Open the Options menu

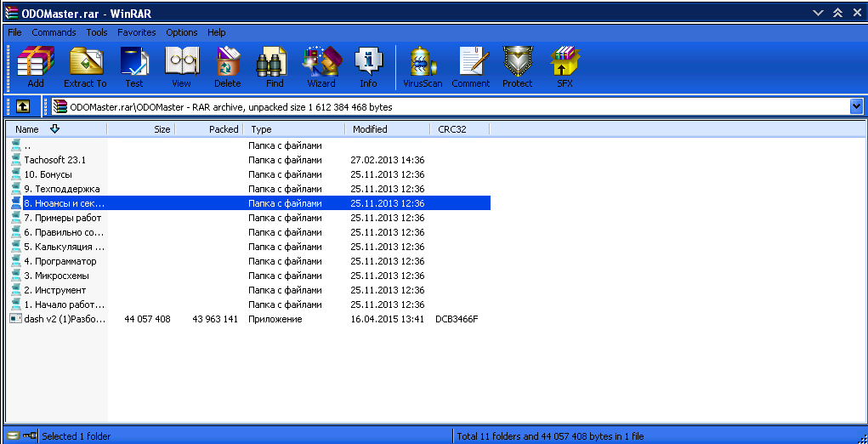tap(182, 32)
